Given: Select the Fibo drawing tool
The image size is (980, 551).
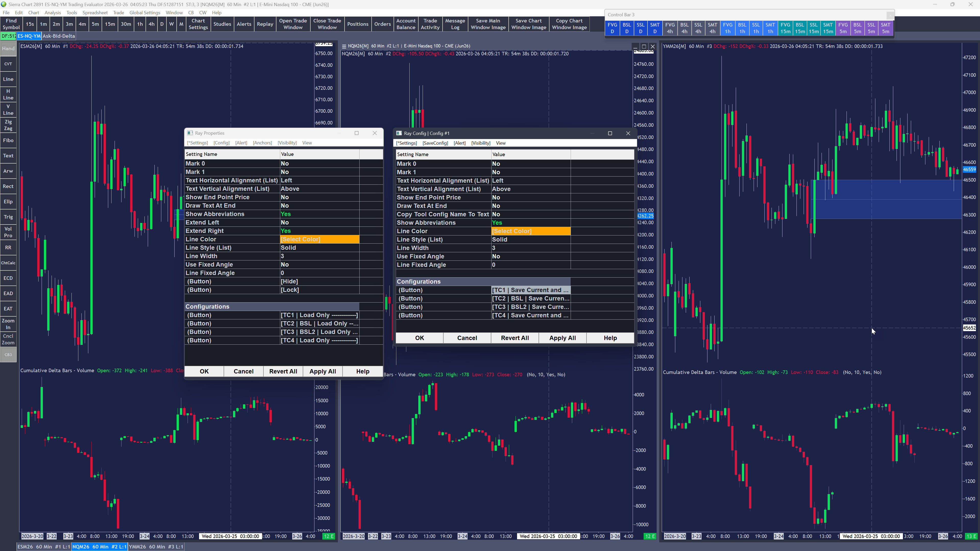Looking at the screenshot, I should pyautogui.click(x=8, y=140).
